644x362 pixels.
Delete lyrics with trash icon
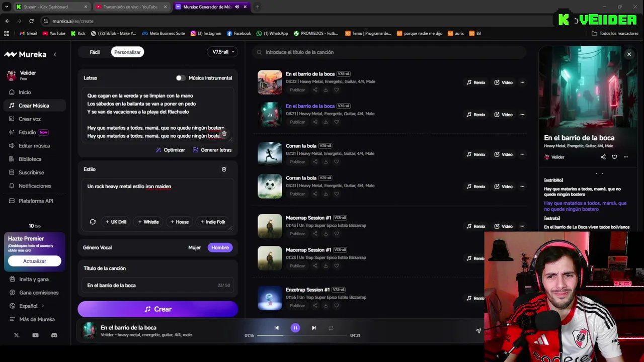[x=224, y=134]
